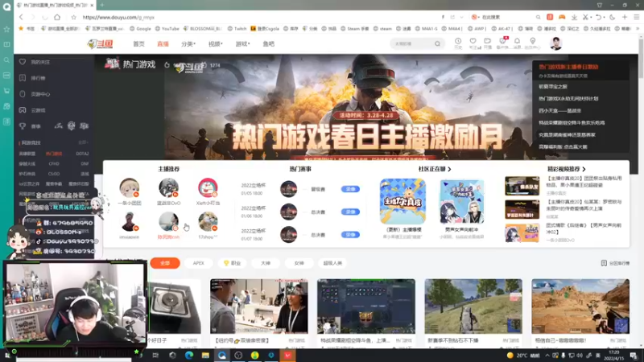Expand the 分类 dropdown menu
The height and width of the screenshot is (362, 644).
tap(188, 44)
